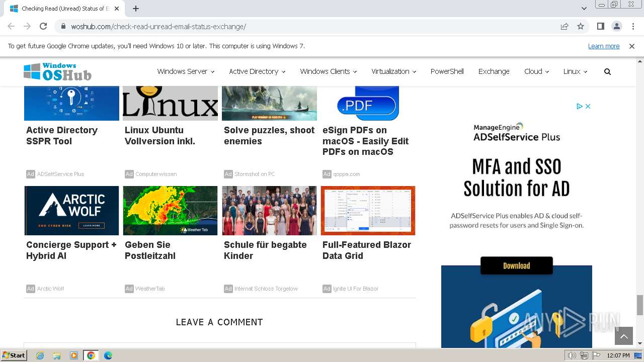Open the Windows Start menu
Screen dimensions: 644x362
(14, 355)
